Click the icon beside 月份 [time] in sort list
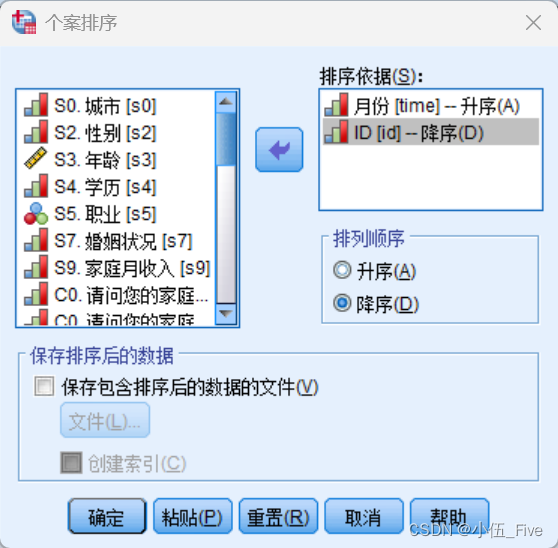This screenshot has height=548, width=558. [x=337, y=105]
